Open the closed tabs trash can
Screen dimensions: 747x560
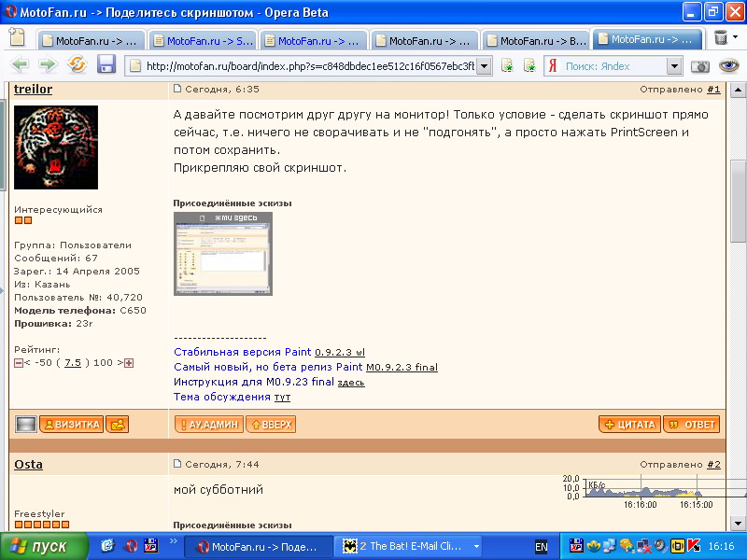click(720, 37)
